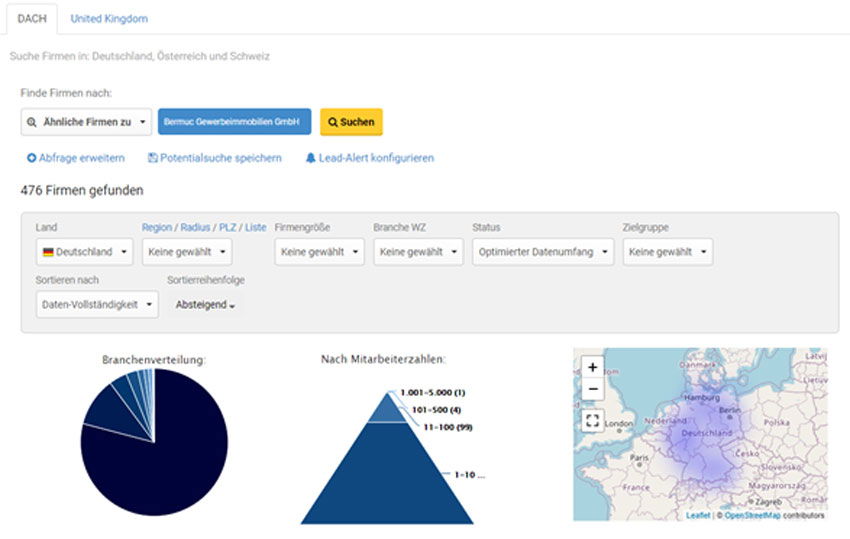
Task: Zoom out on the map
Action: (593, 389)
